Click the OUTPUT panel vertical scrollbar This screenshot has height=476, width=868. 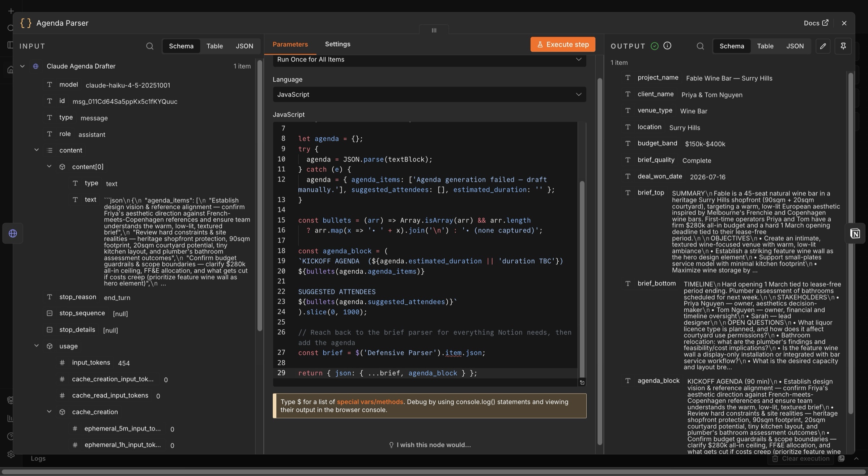tap(850, 244)
